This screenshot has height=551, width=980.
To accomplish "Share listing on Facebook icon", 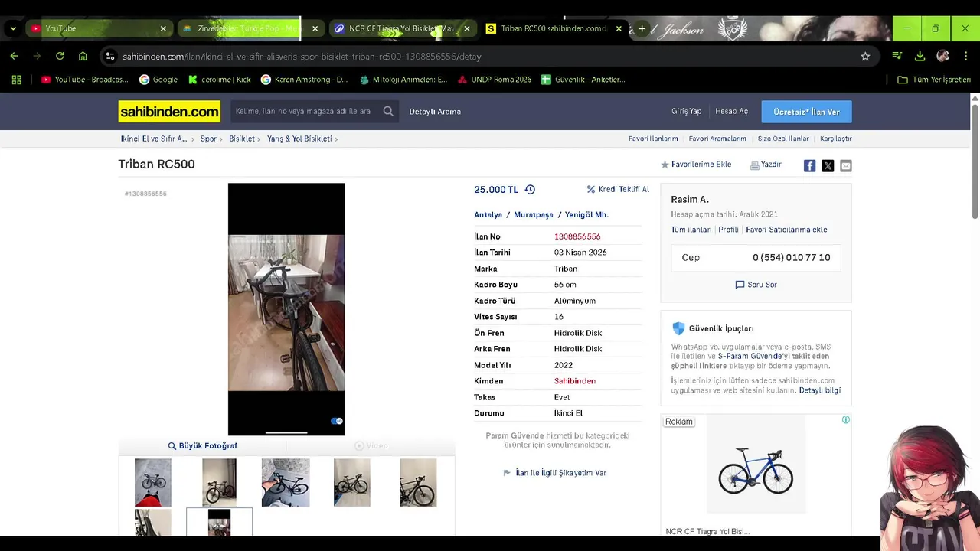I will [x=809, y=165].
